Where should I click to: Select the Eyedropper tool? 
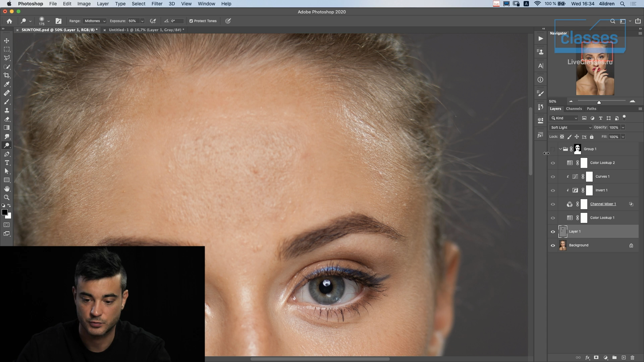(6, 84)
